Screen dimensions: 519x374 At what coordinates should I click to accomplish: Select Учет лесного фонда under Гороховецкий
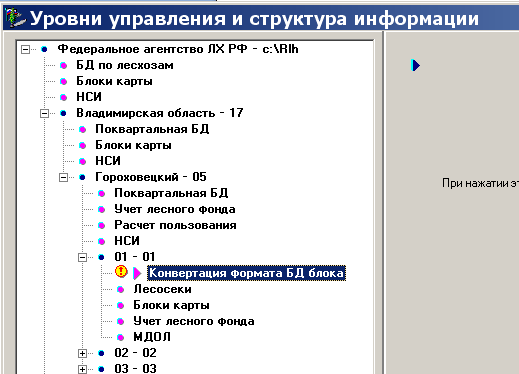click(x=175, y=209)
